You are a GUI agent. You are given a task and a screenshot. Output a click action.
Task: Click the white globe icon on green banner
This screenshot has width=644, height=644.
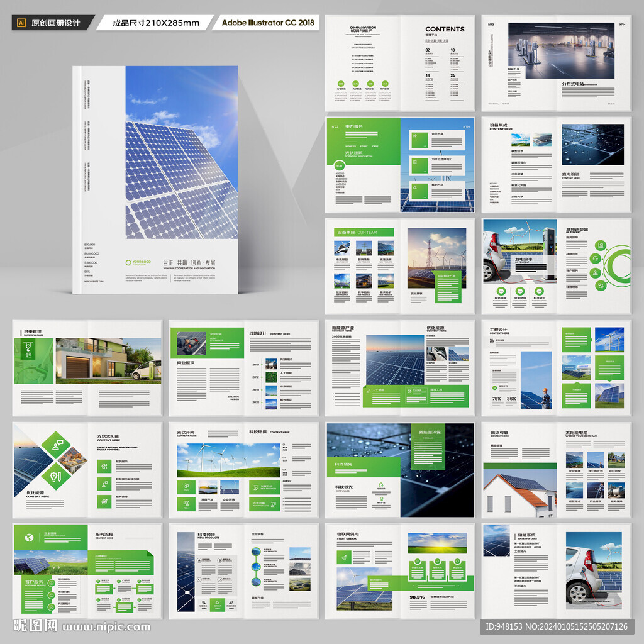point(29,537)
